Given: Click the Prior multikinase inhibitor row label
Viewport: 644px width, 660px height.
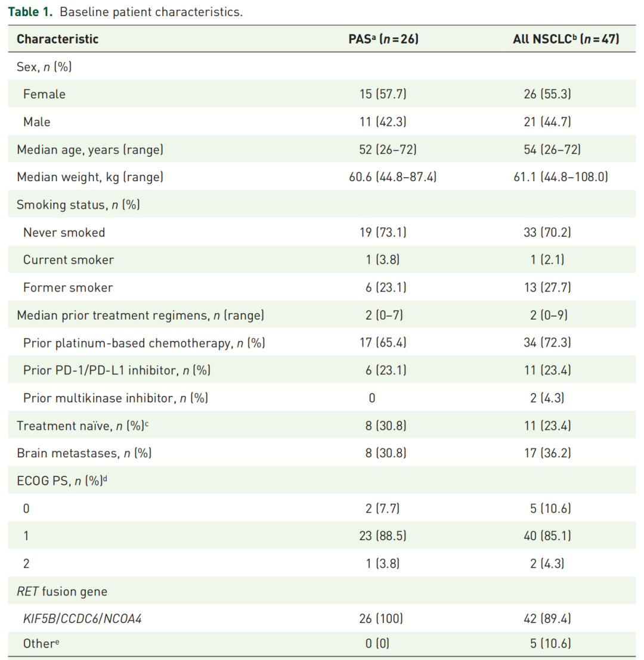Looking at the screenshot, I should coord(116,398).
